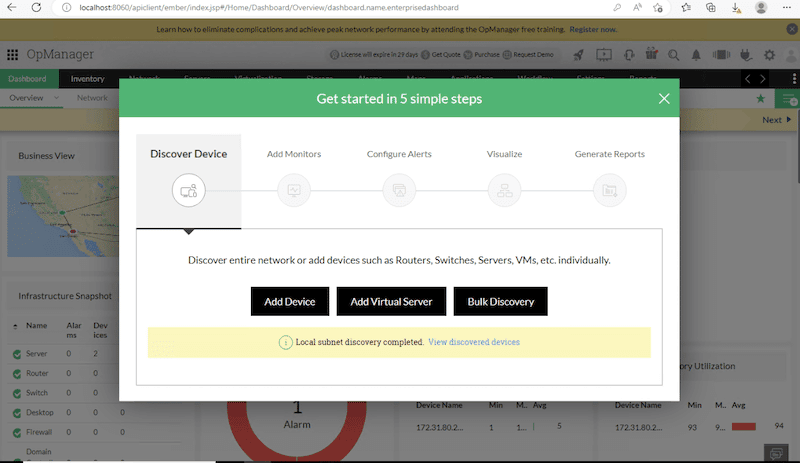This screenshot has height=463, width=800.
Task: Select the Discover Device step icon
Action: click(x=189, y=190)
